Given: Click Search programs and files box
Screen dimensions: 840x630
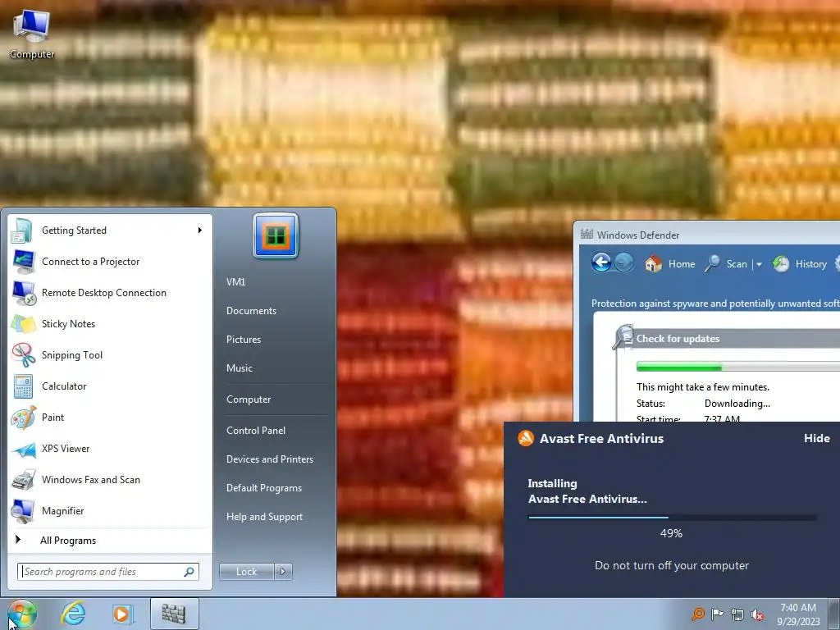Looking at the screenshot, I should 108,572.
